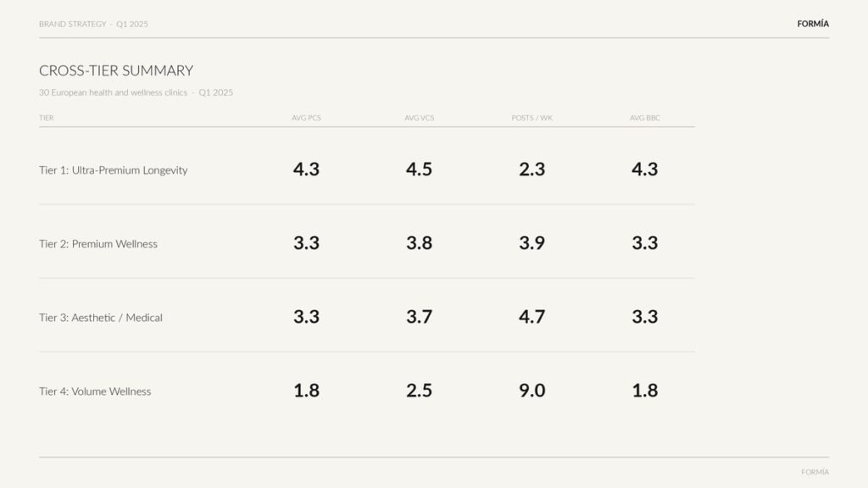Select Tier 2: Premium Wellness row label

98,244
